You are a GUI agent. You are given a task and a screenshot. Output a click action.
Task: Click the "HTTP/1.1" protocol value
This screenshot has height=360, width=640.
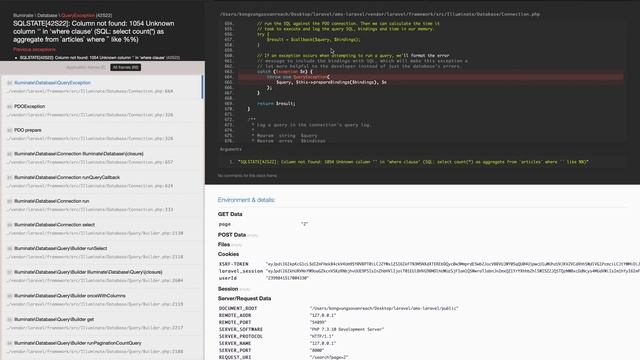click(x=322, y=336)
